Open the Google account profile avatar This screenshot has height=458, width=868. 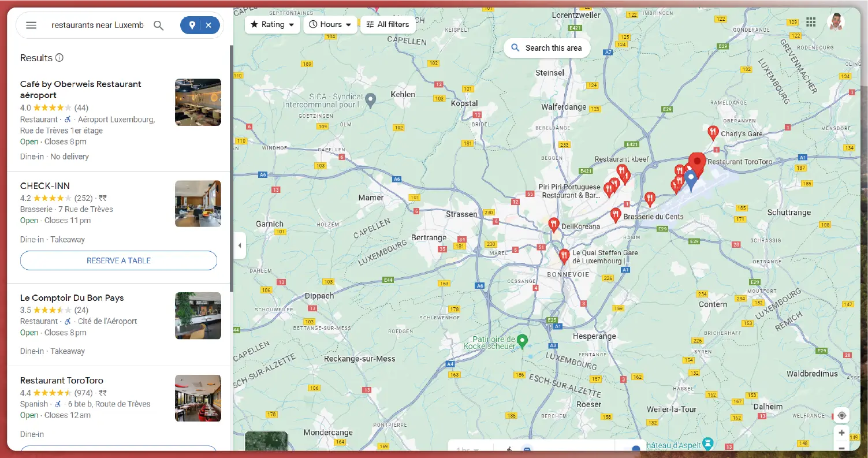click(x=835, y=22)
